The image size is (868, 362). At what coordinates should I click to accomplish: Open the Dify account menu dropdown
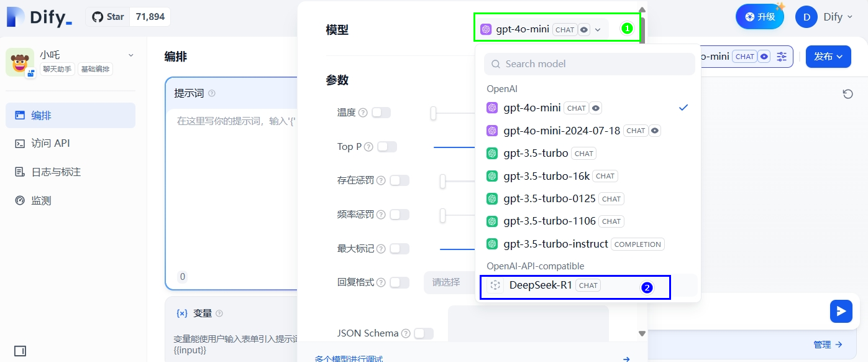[x=828, y=17]
